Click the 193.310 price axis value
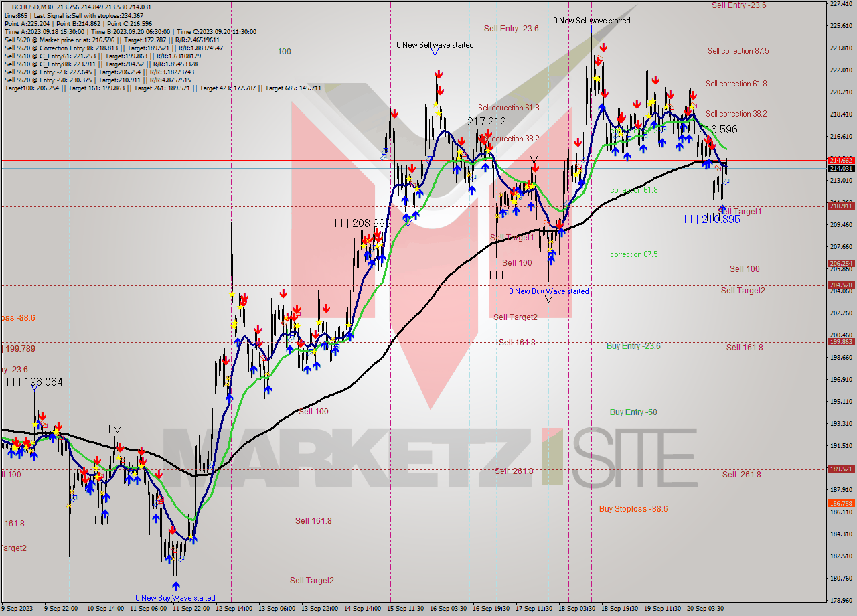Viewport: 857px width, 616px height. [841, 424]
